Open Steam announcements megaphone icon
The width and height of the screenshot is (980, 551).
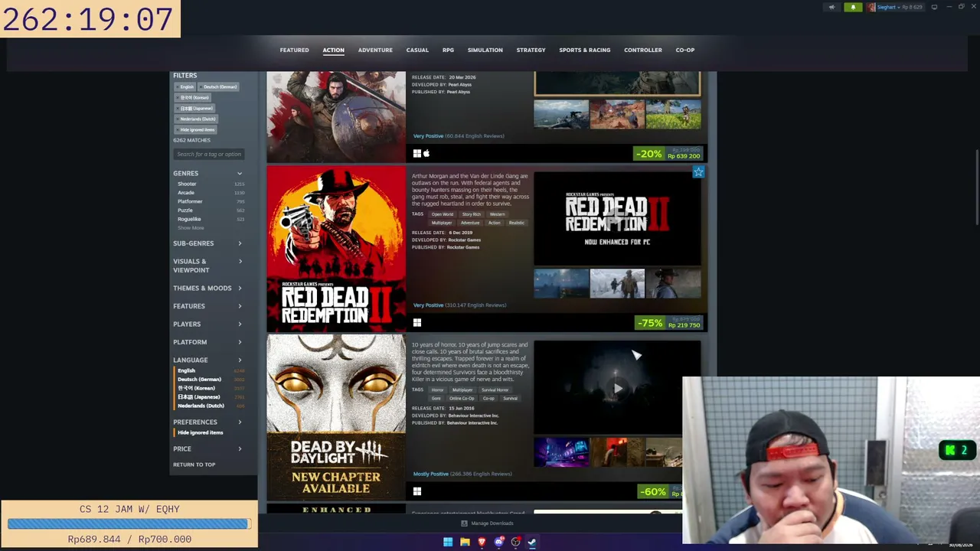[x=831, y=7]
